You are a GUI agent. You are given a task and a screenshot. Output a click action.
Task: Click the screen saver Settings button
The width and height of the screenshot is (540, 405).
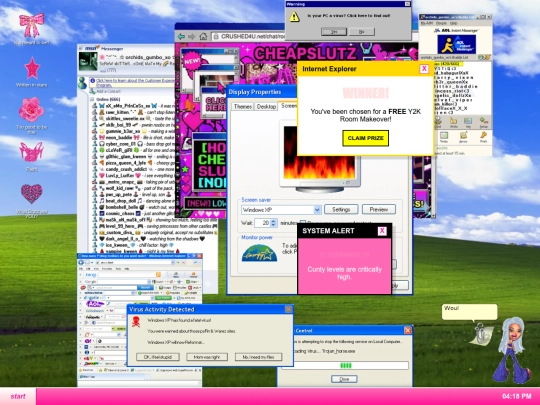341,209
